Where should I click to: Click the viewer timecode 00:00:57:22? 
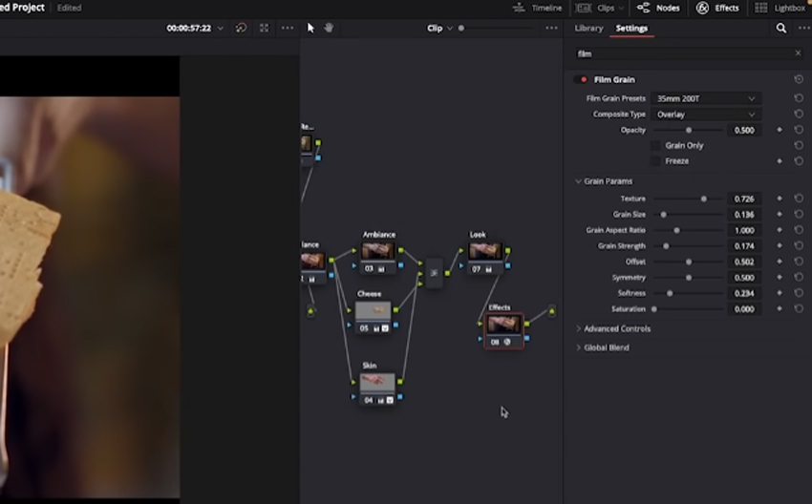(188, 28)
